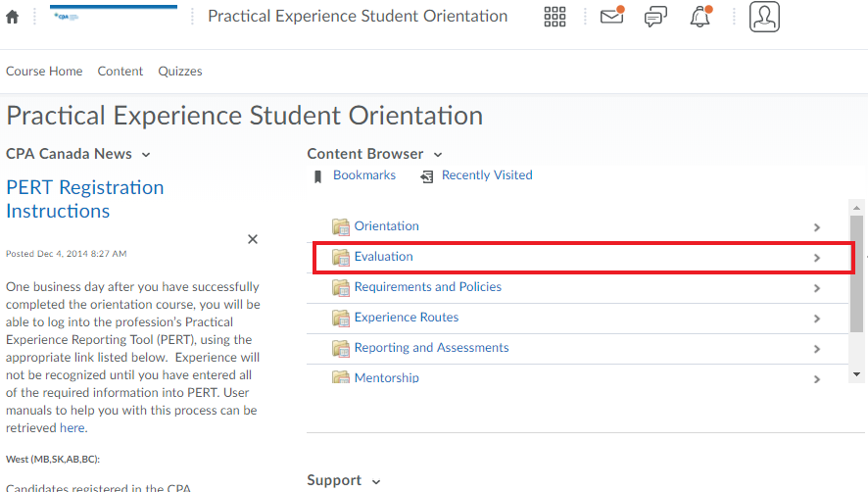Open the Content tab in the navbar
This screenshot has height=492, width=868.
pos(121,72)
